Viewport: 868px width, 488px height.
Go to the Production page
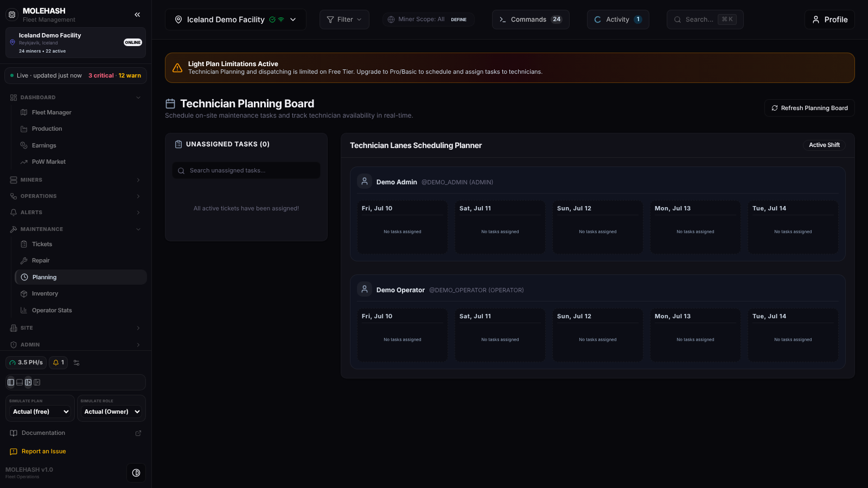coord(81,129)
